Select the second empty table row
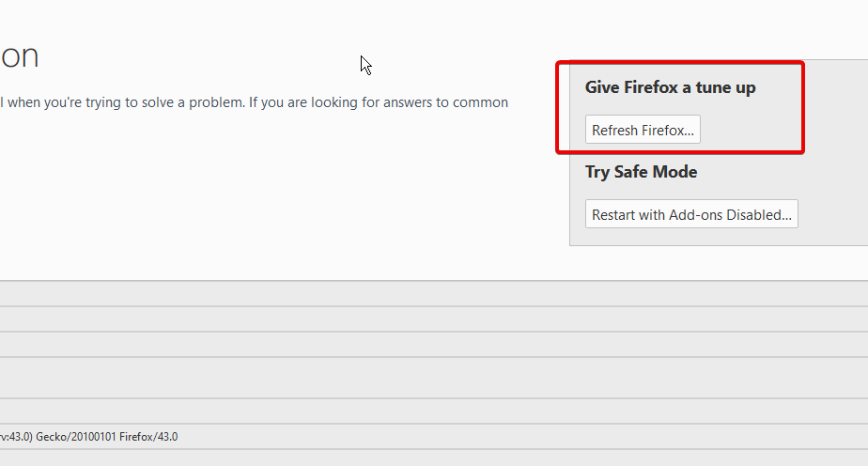The image size is (868, 466). coord(282,318)
